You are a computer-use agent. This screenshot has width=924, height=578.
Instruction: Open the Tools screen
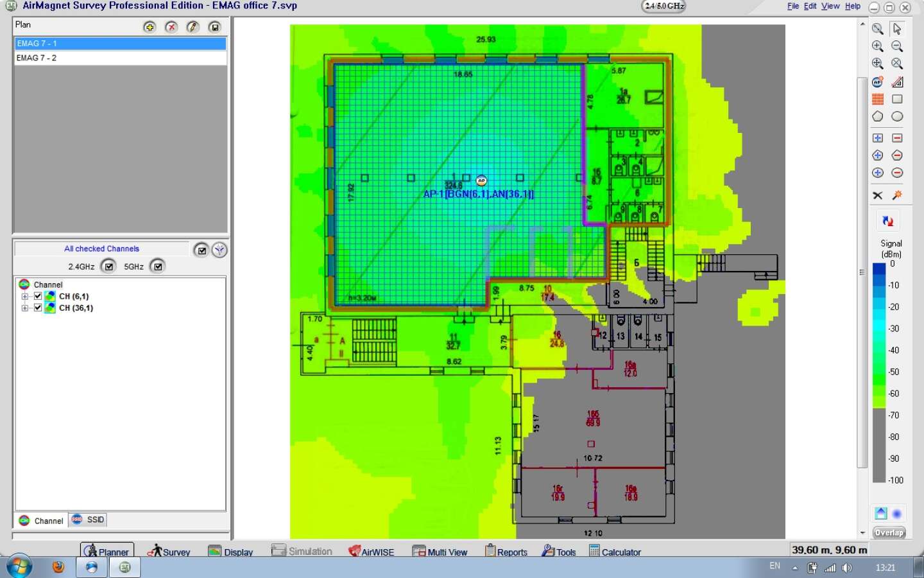tap(559, 551)
